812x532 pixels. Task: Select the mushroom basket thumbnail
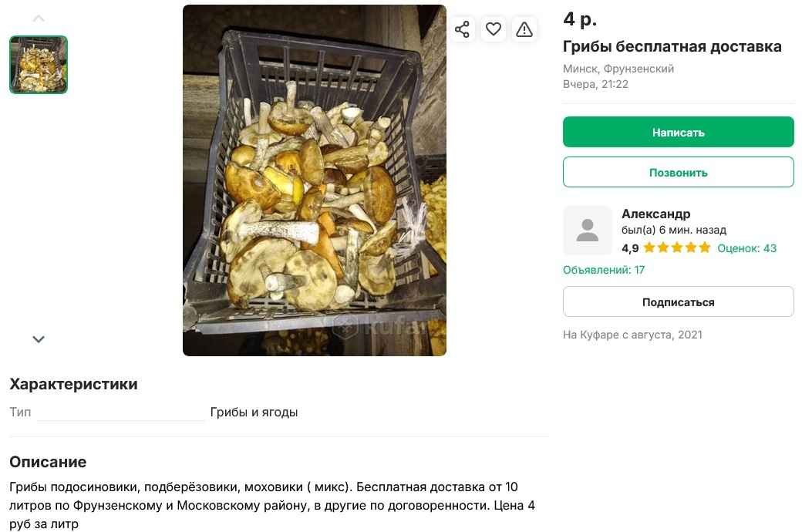tap(39, 64)
